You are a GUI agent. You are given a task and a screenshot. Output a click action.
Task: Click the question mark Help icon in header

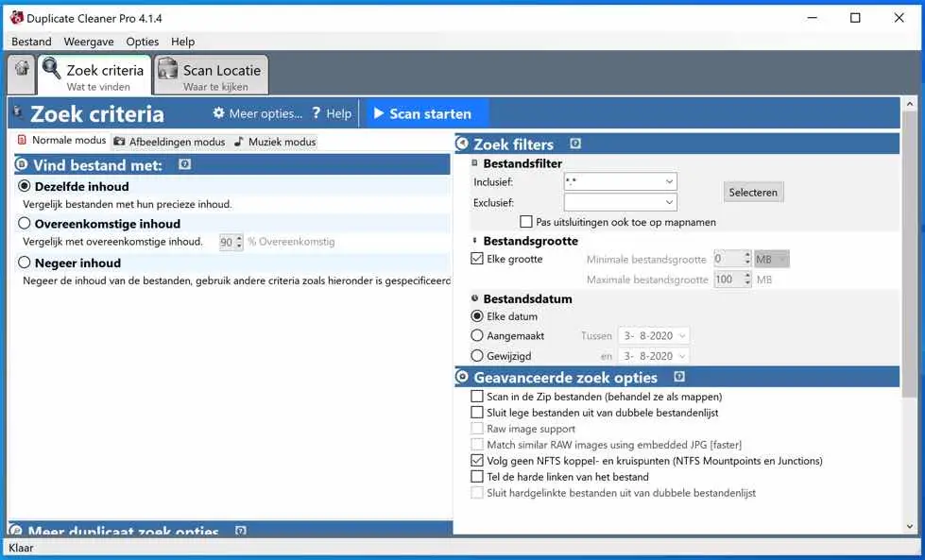click(317, 113)
